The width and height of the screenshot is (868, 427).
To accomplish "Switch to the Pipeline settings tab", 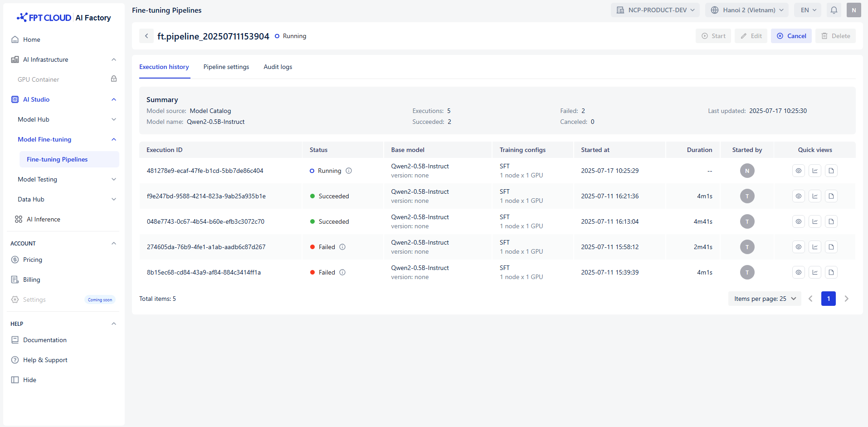I will (226, 67).
